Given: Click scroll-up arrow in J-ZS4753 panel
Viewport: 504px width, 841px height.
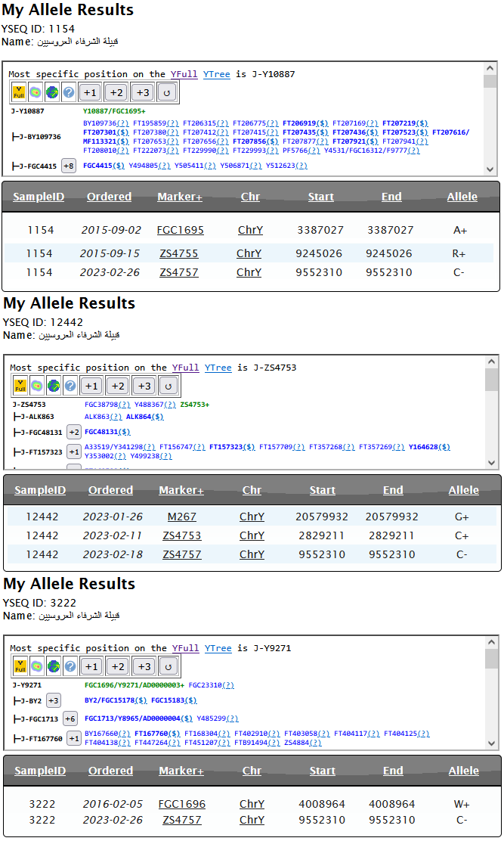Looking at the screenshot, I should pos(492,362).
